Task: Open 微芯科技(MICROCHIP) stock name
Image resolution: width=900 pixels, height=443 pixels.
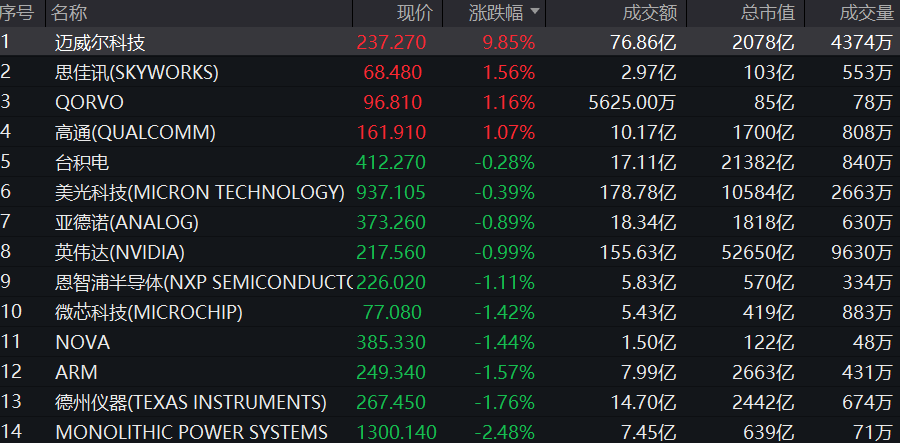Action: 149,312
